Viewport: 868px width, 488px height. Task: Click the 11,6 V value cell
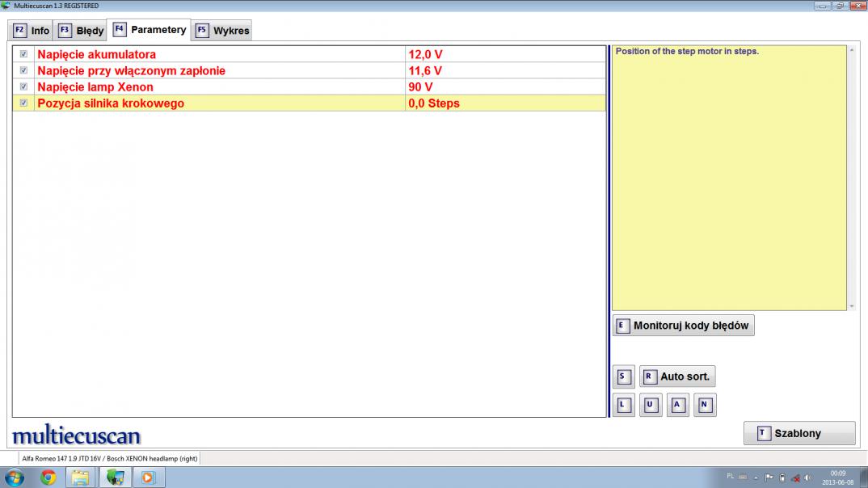pos(505,71)
